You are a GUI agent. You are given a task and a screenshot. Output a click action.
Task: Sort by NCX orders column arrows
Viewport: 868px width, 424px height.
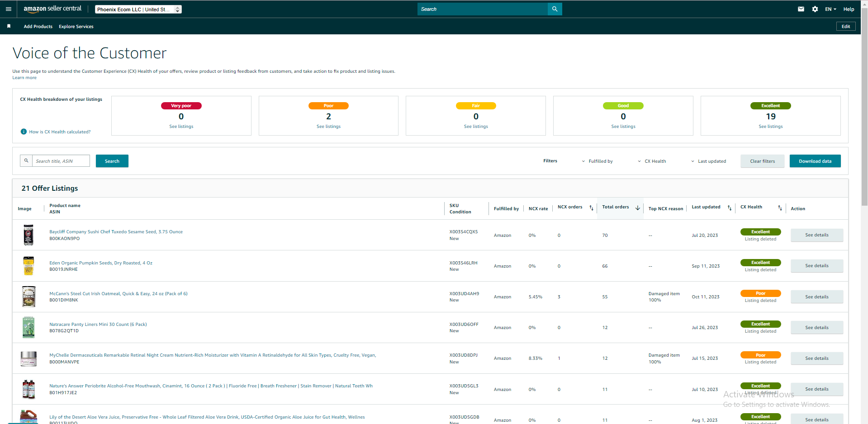[x=591, y=208]
